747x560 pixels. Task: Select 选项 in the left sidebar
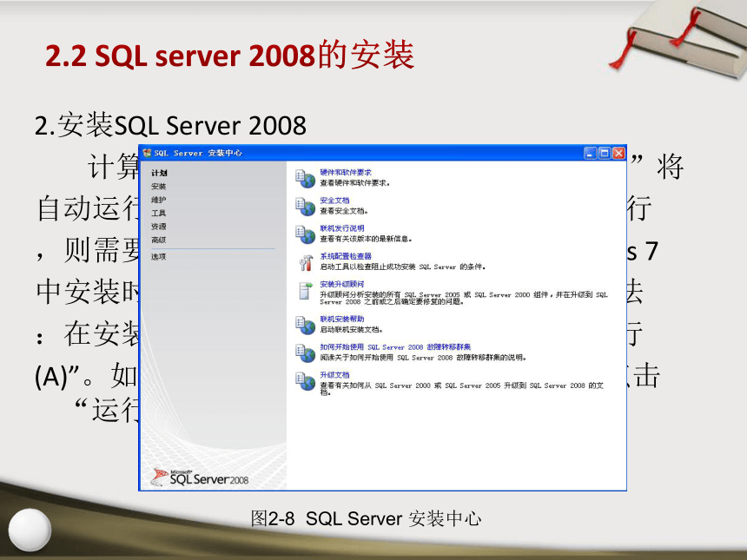point(159,257)
